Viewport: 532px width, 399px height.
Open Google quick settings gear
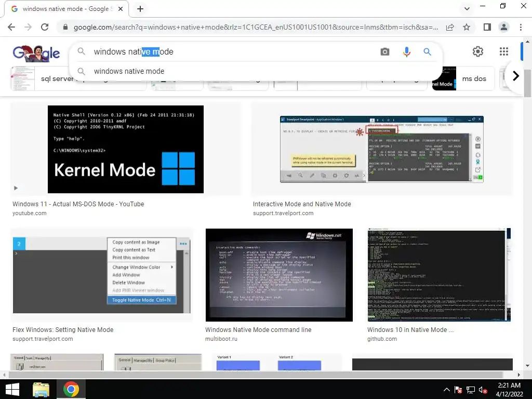(478, 51)
